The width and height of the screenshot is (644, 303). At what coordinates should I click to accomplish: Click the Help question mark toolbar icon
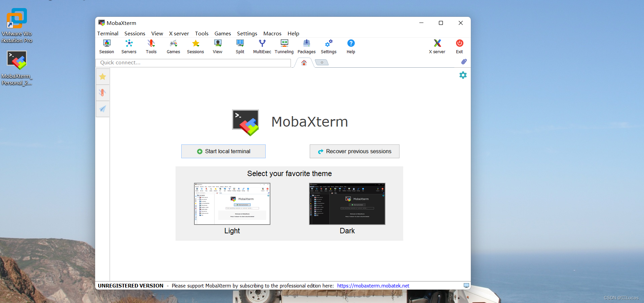point(351,47)
